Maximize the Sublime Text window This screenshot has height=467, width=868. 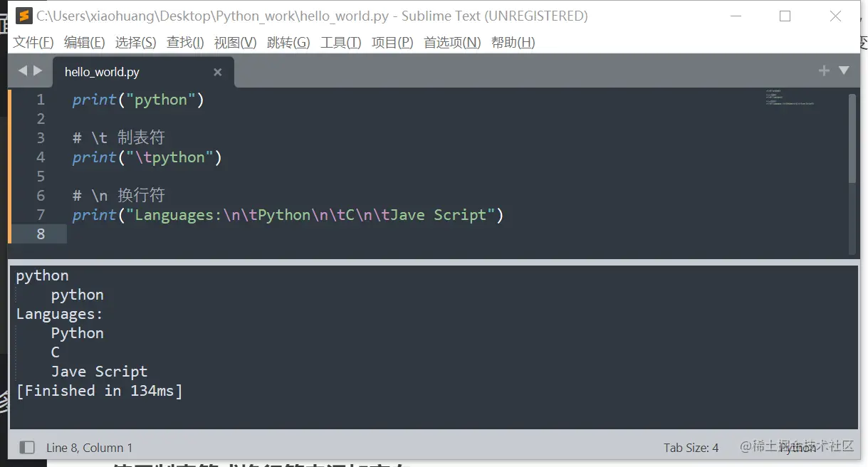785,16
